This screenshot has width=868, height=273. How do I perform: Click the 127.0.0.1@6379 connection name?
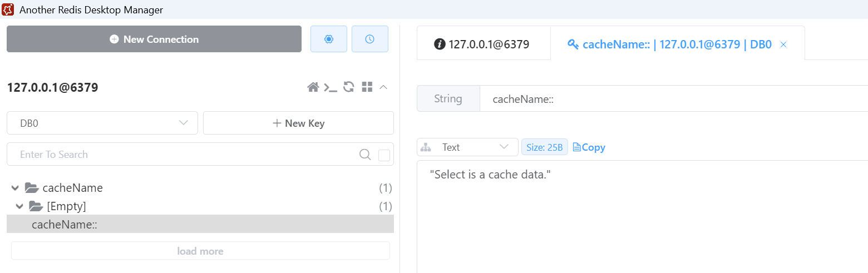52,87
